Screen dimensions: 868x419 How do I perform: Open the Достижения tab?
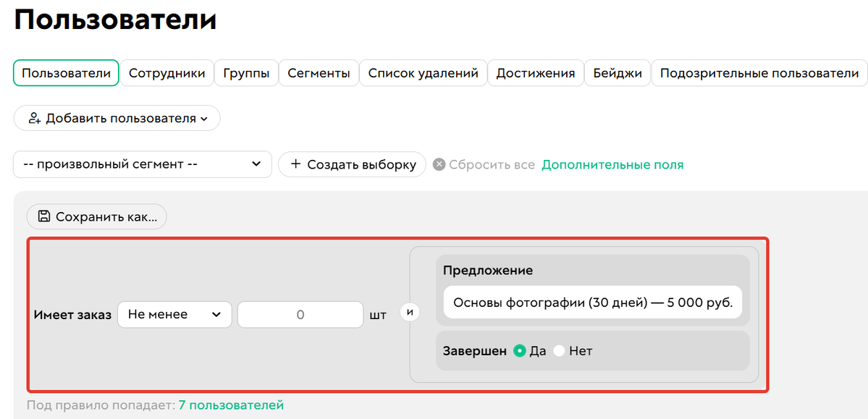[x=536, y=72]
